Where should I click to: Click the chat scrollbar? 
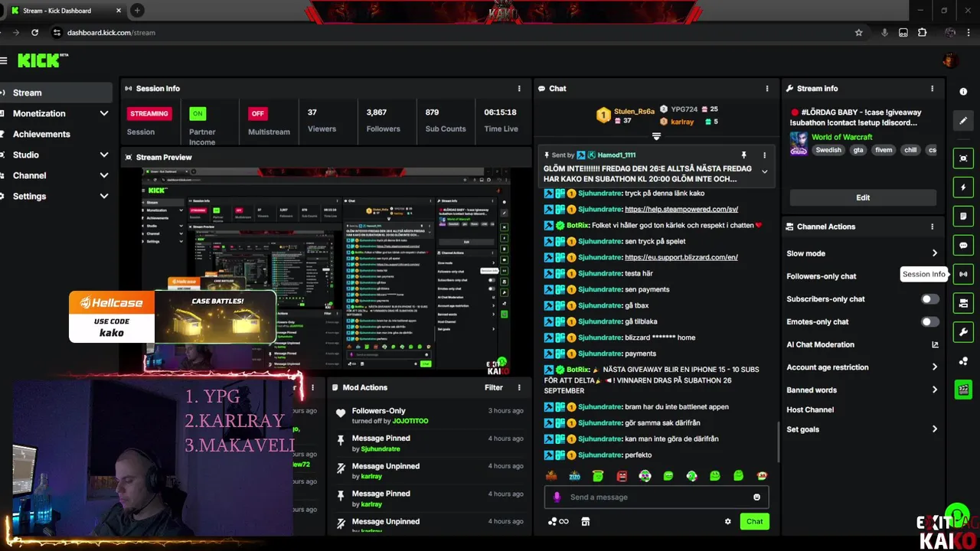pos(777,442)
